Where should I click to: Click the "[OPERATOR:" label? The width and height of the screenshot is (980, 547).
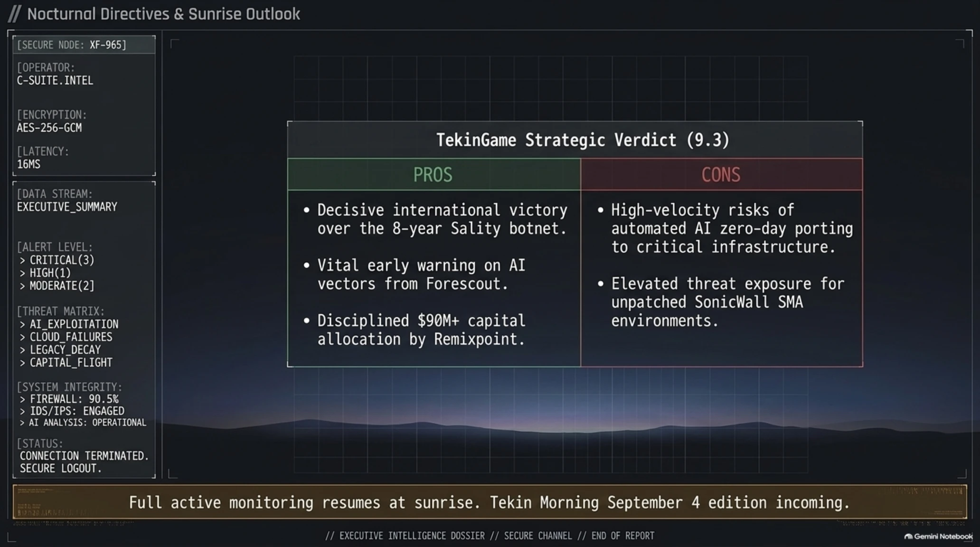[46, 67]
